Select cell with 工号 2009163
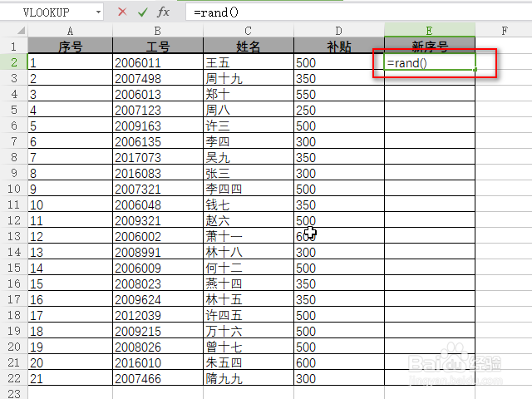 coord(158,126)
